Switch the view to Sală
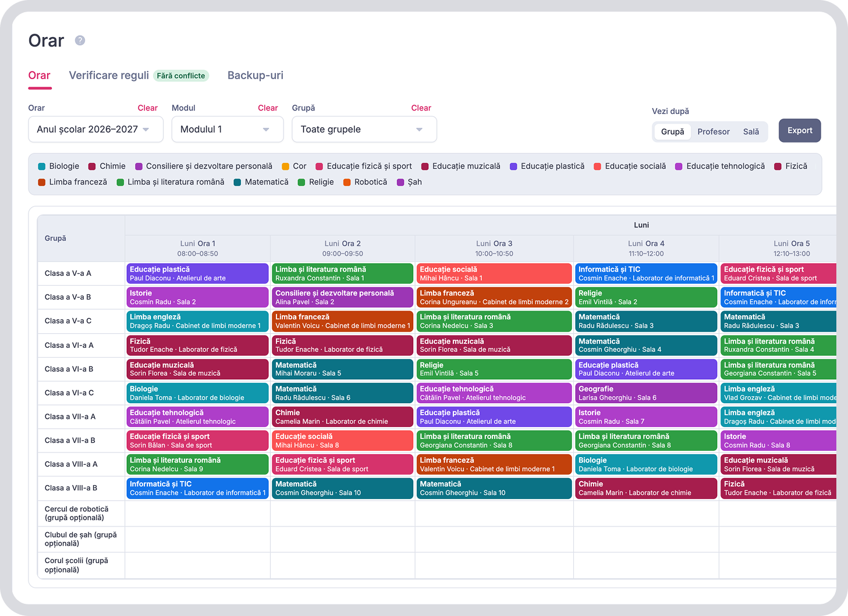Screen dimensions: 848x616 tap(751, 131)
